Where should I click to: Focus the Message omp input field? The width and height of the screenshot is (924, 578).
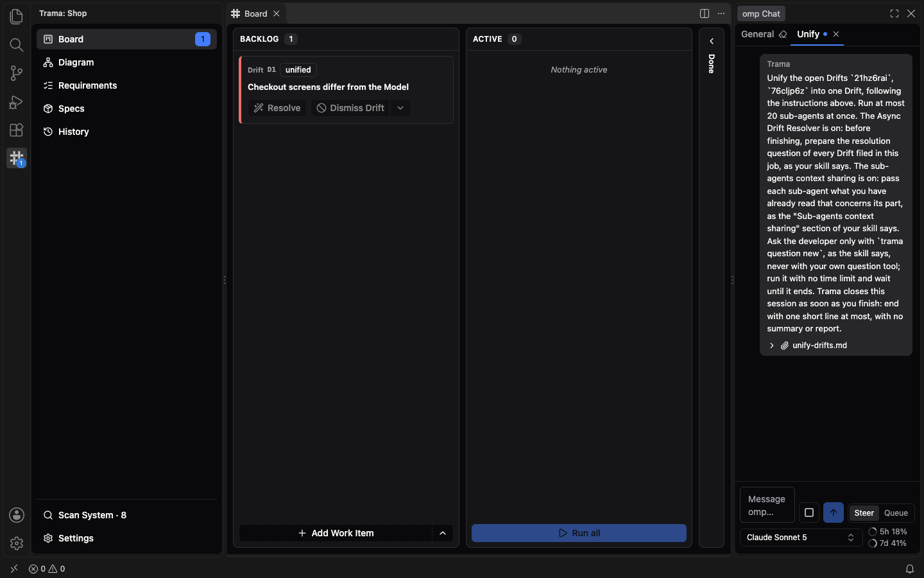pos(767,505)
